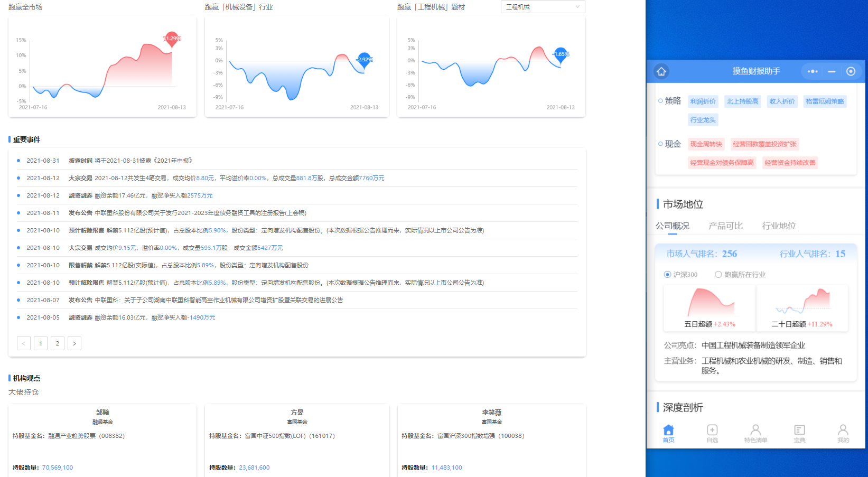Click the 2575万元 net financing value
Image resolution: width=868 pixels, height=477 pixels.
pyautogui.click(x=200, y=195)
